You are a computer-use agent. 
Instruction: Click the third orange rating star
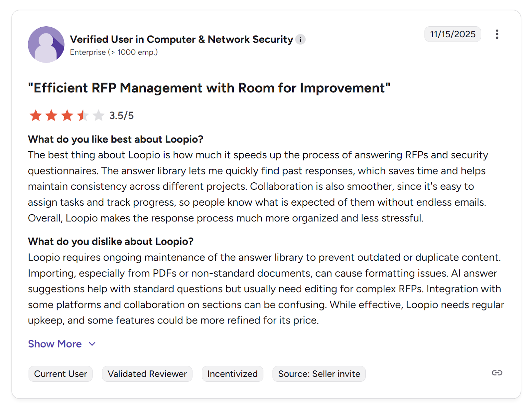67,115
